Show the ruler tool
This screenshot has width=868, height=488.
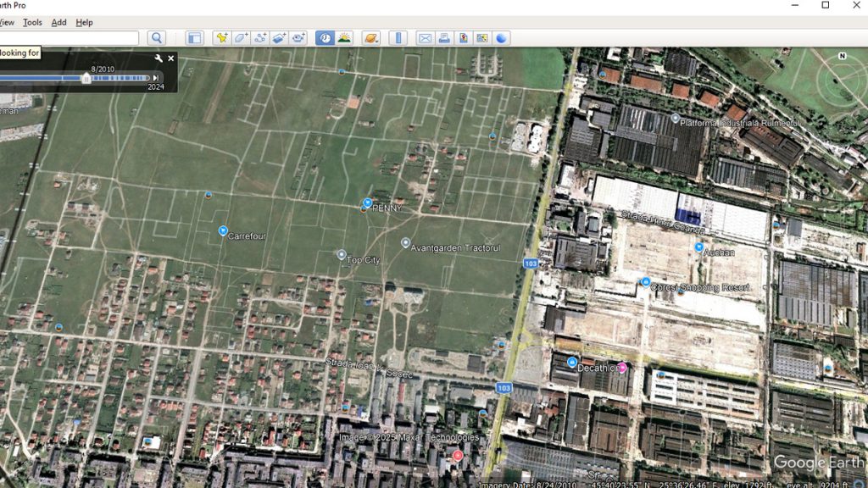(398, 37)
